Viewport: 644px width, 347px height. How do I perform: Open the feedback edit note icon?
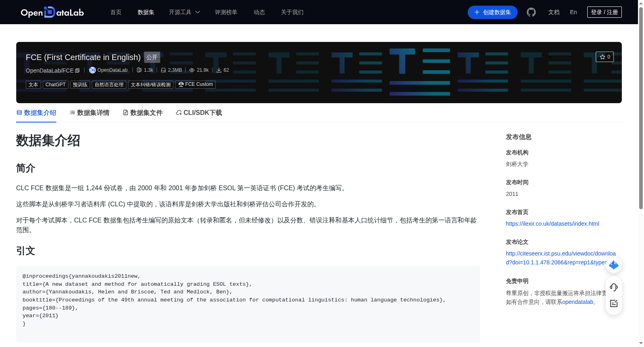(614, 303)
